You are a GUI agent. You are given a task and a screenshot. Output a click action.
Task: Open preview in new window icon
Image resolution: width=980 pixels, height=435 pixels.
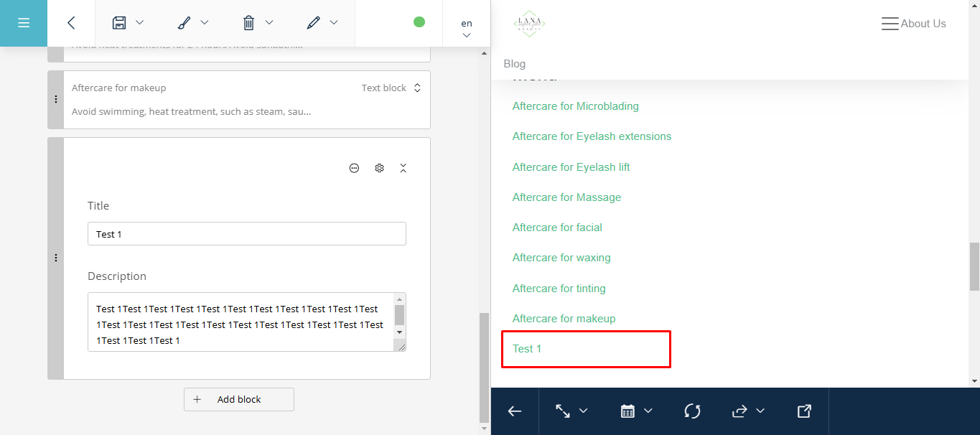click(804, 411)
